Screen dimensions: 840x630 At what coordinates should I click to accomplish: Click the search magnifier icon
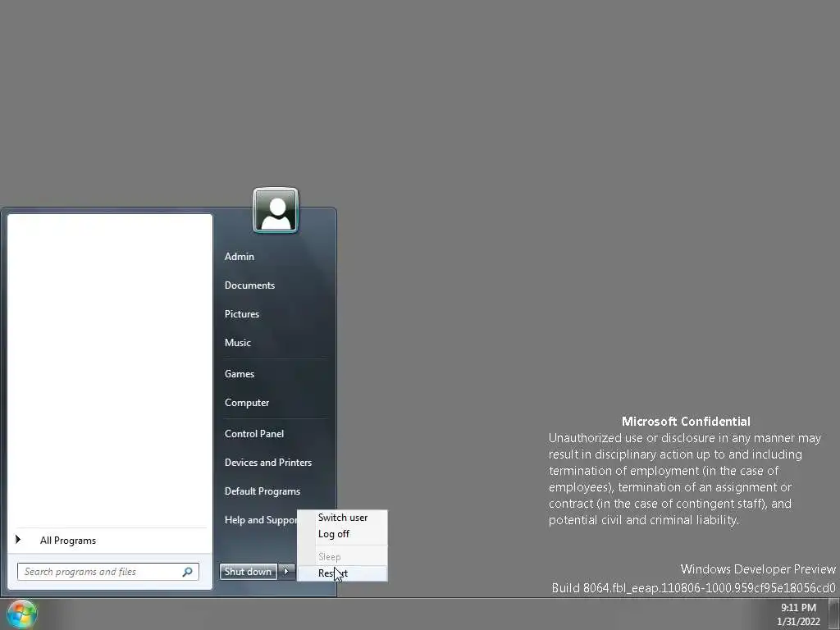(188, 572)
